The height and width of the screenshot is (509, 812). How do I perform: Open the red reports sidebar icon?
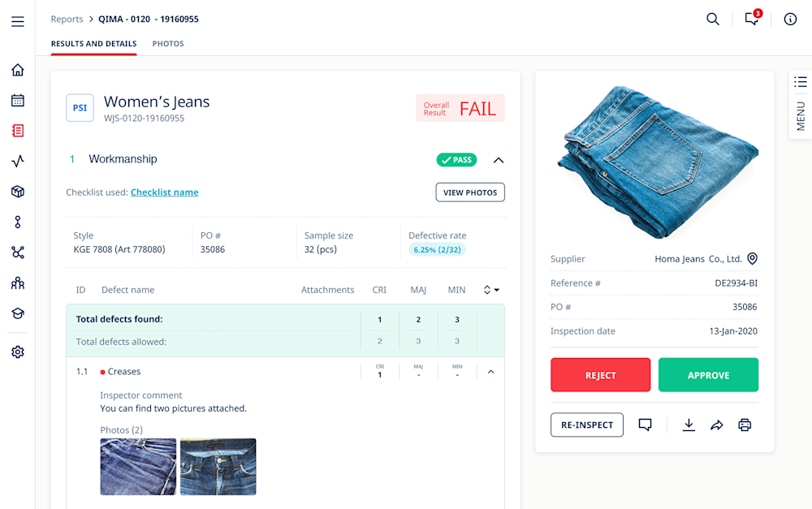(18, 131)
